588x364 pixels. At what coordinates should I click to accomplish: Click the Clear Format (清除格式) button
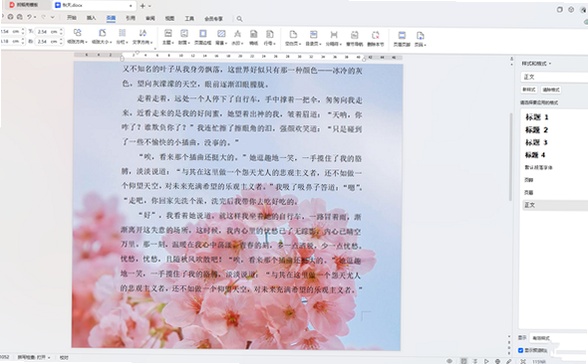click(x=551, y=90)
